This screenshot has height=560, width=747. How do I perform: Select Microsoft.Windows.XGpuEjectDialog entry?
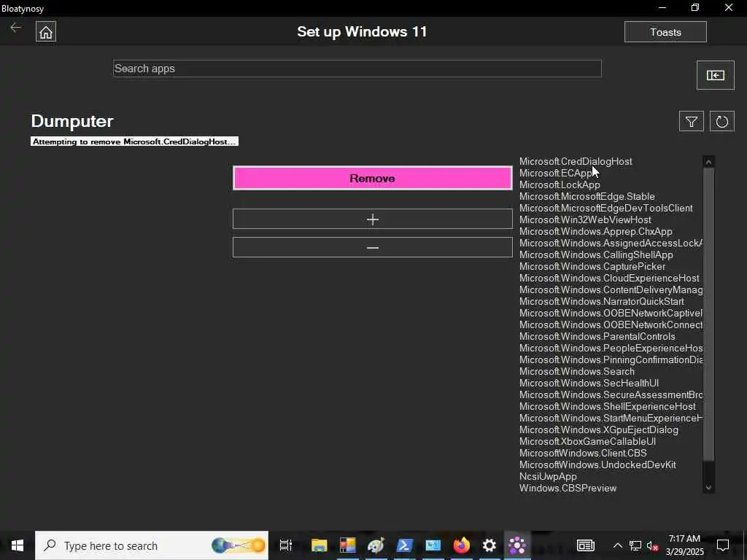(x=599, y=430)
